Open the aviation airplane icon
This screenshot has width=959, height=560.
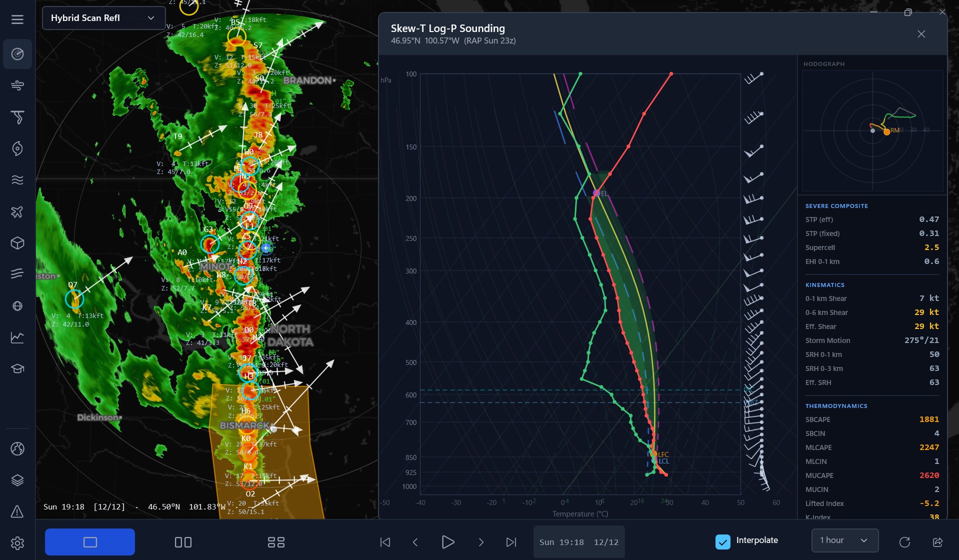[17, 211]
